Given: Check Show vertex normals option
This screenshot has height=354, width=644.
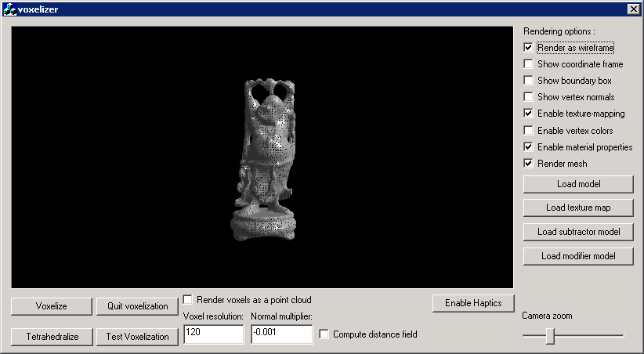Looking at the screenshot, I should (x=529, y=97).
